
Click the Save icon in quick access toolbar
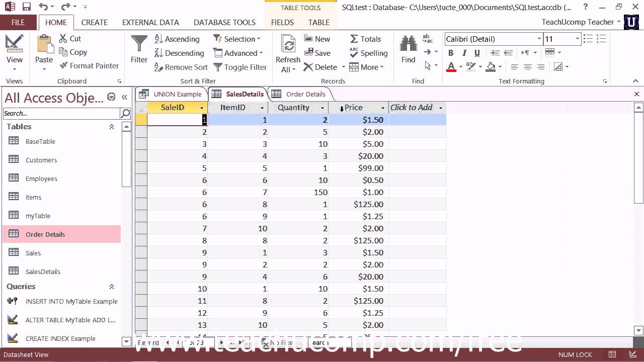click(x=27, y=7)
